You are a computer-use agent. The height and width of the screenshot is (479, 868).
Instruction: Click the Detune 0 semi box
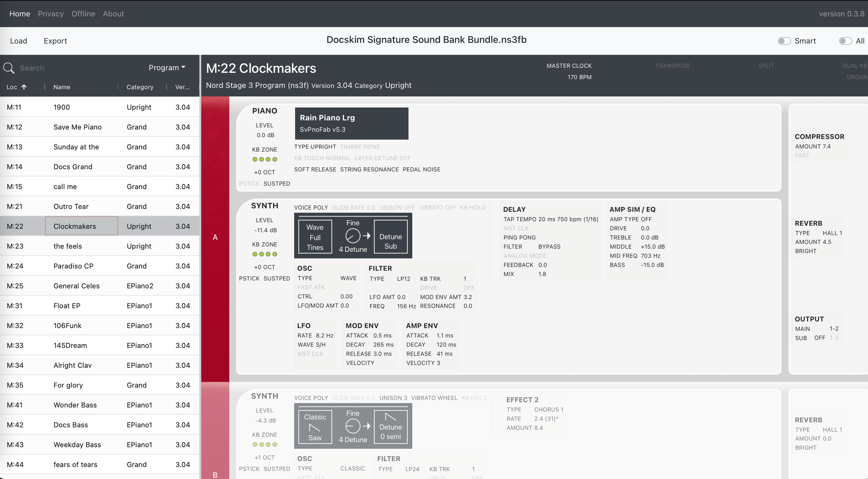tap(391, 427)
